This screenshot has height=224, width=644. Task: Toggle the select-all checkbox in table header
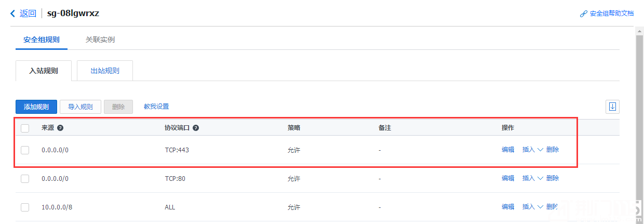tap(25, 128)
